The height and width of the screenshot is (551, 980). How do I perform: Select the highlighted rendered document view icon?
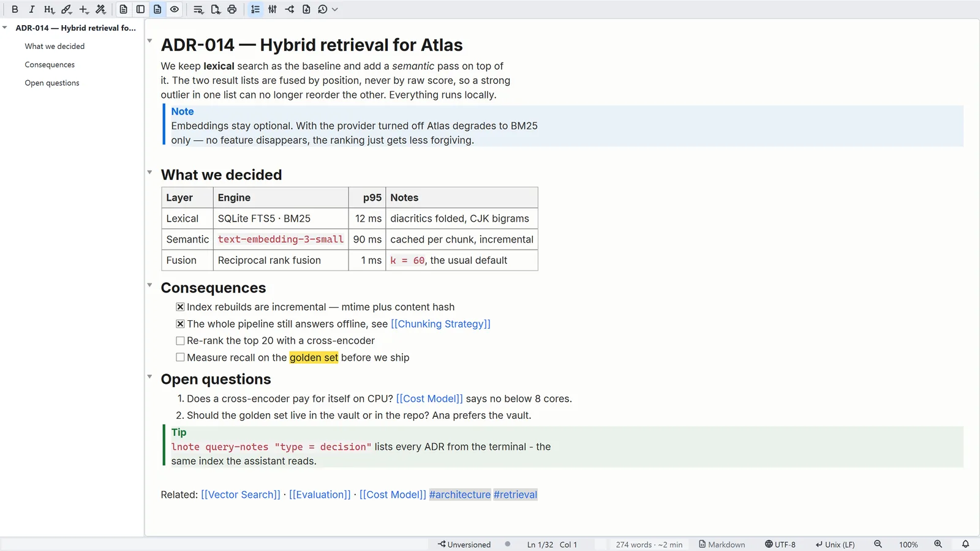pyautogui.click(x=157, y=9)
